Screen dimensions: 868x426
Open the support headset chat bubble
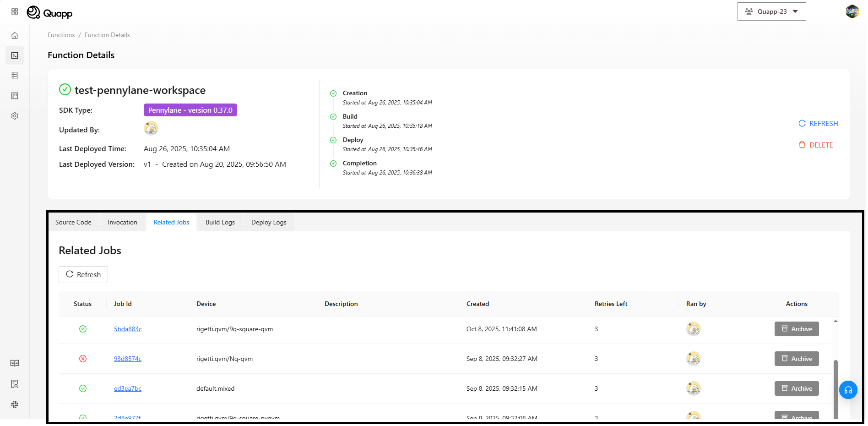click(x=848, y=390)
